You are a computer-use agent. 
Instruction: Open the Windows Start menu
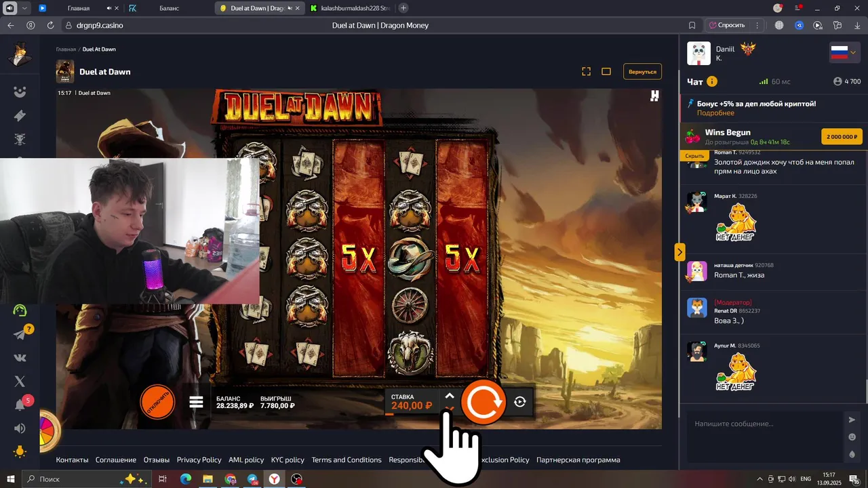[10, 479]
